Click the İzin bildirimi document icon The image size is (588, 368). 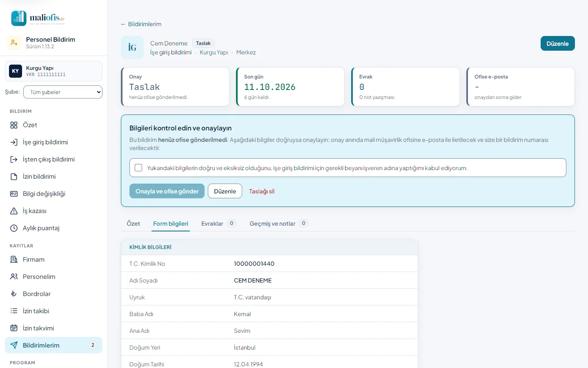coord(14,177)
